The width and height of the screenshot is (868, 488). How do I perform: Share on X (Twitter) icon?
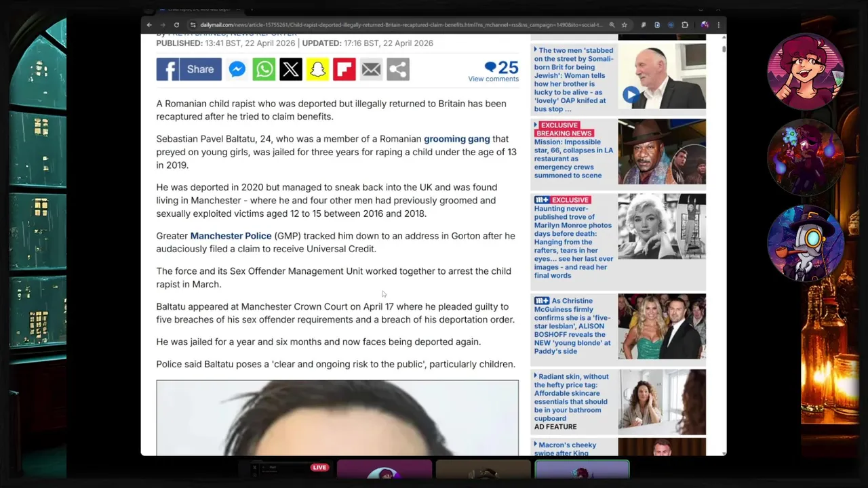click(x=291, y=69)
